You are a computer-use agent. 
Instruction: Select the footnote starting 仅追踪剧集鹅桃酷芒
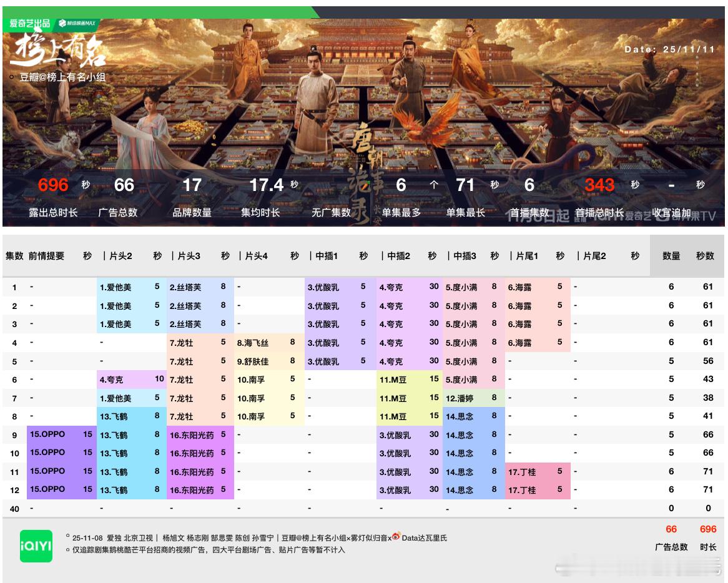coord(209,550)
